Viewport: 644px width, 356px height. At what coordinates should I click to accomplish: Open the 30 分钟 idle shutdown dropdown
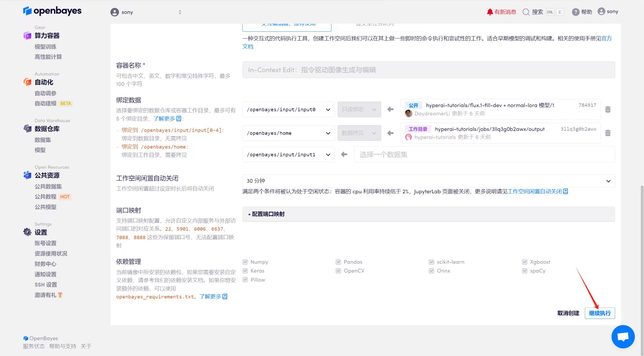click(x=428, y=181)
